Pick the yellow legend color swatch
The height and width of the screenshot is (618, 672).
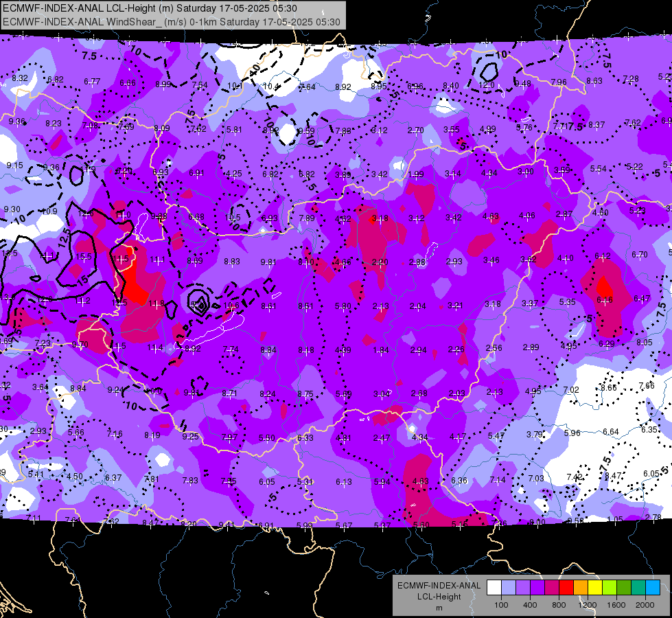tap(595, 588)
